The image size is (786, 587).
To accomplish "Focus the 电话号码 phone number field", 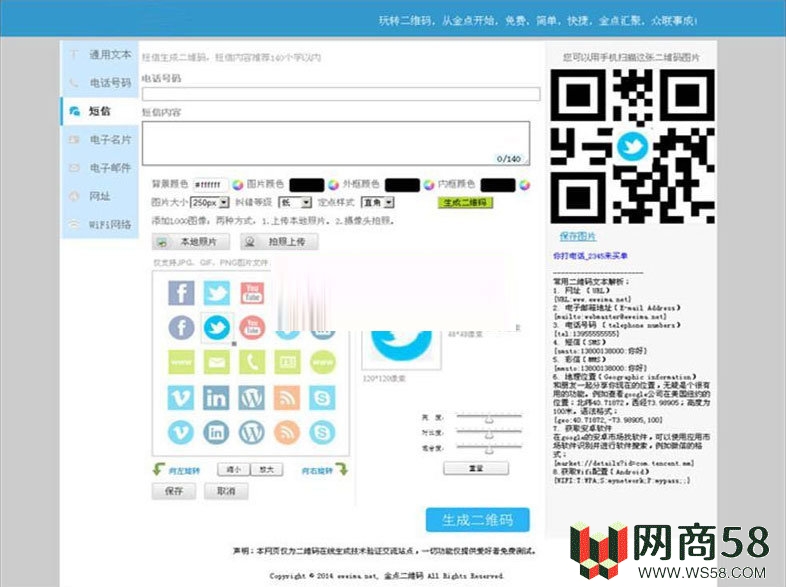I will (x=341, y=94).
